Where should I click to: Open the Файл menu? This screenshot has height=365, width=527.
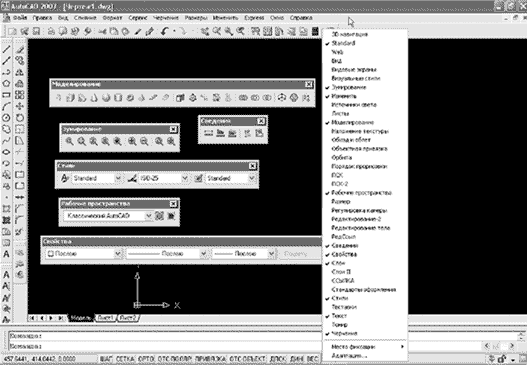click(20, 18)
